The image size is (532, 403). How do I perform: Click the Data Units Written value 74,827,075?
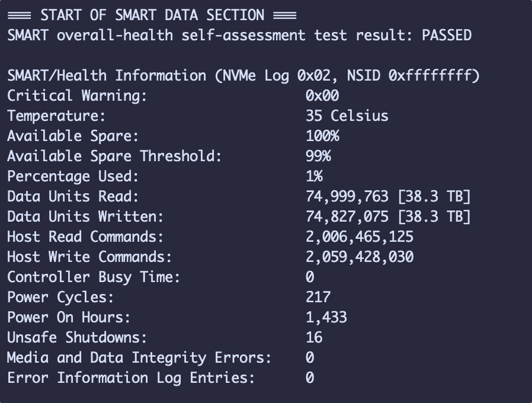[x=347, y=216]
